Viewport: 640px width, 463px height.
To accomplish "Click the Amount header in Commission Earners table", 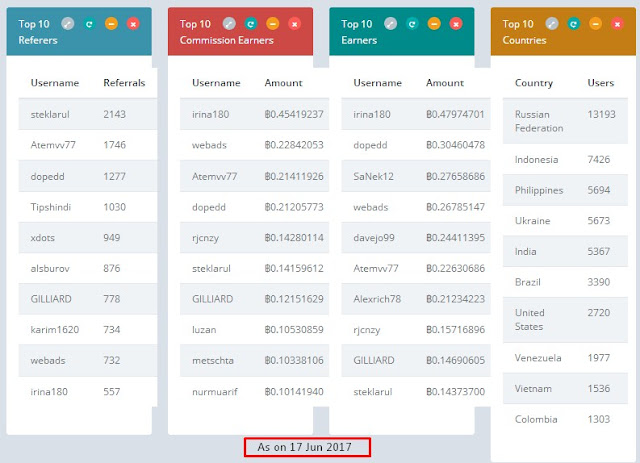I will tap(283, 83).
